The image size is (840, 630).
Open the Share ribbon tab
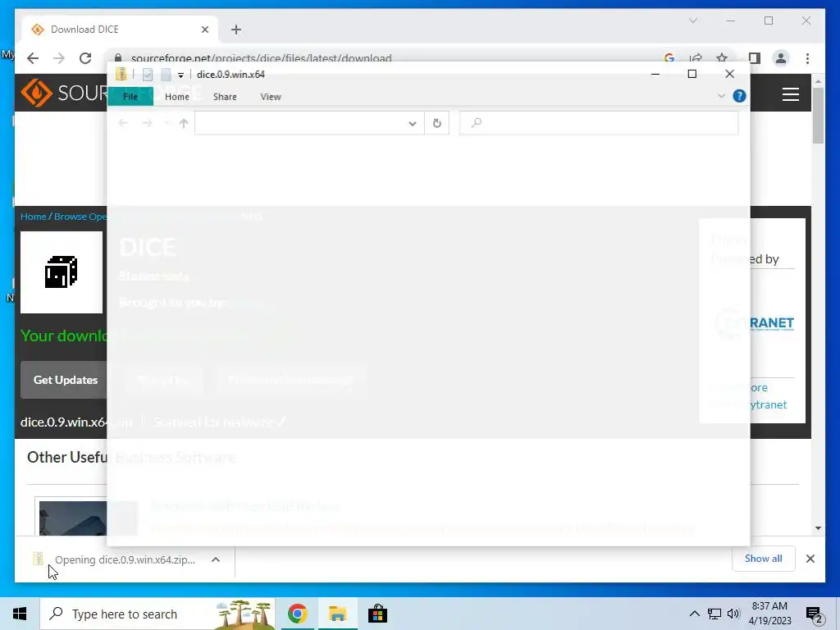pos(225,97)
